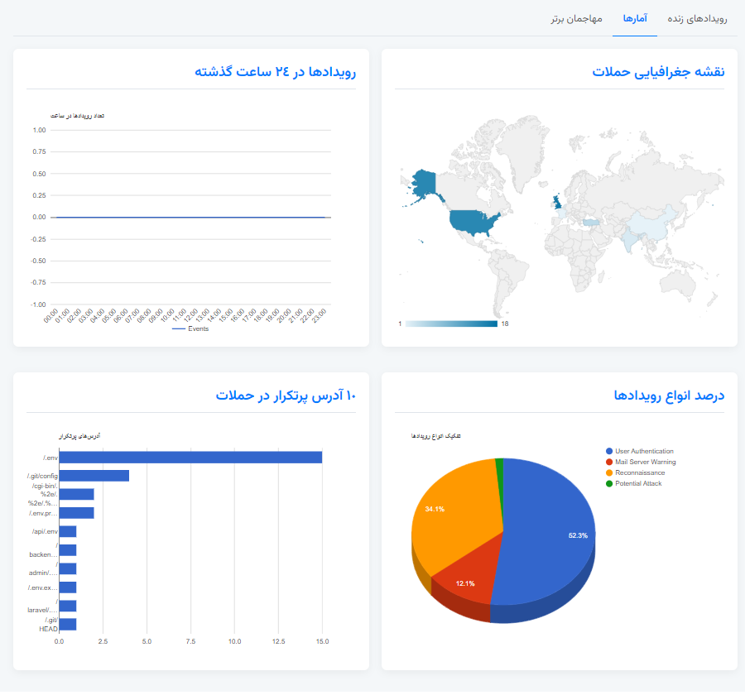Screen dimensions: 745x700
Task: Click the thin green pie slice
Action: pyautogui.click(x=499, y=475)
